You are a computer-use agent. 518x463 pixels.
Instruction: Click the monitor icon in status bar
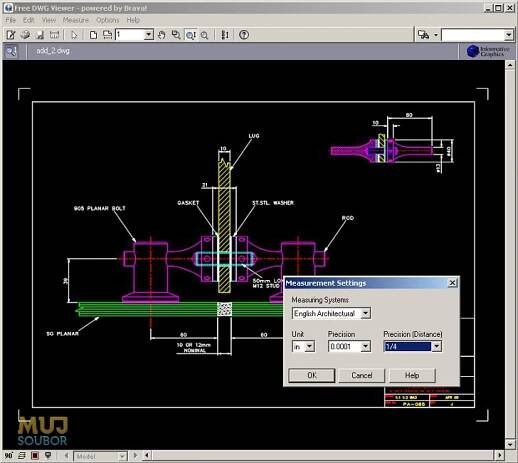tap(48, 455)
